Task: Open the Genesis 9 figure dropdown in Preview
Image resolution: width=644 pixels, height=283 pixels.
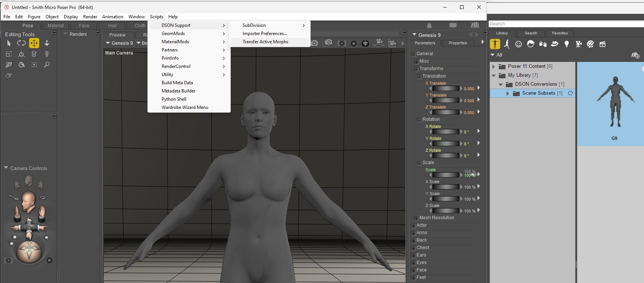Action: tap(119, 43)
